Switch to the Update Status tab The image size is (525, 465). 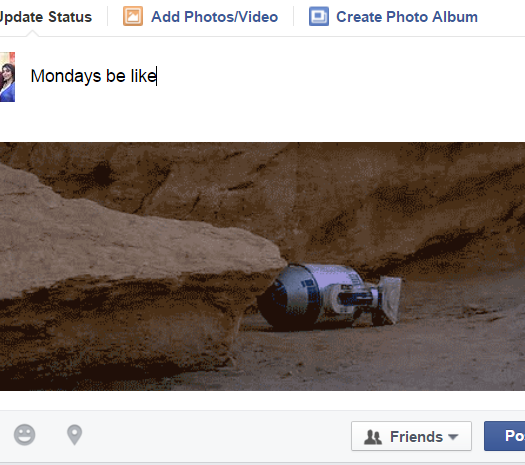(x=46, y=17)
